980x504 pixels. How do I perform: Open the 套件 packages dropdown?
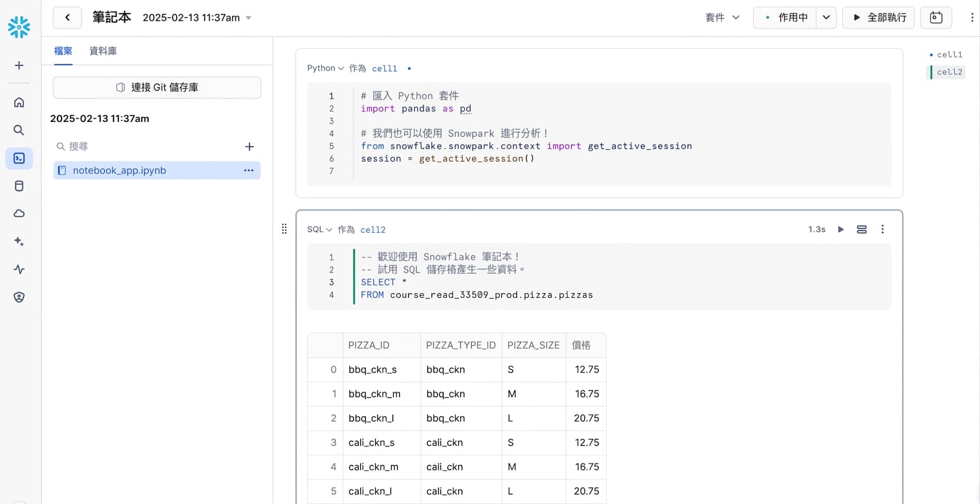(723, 18)
